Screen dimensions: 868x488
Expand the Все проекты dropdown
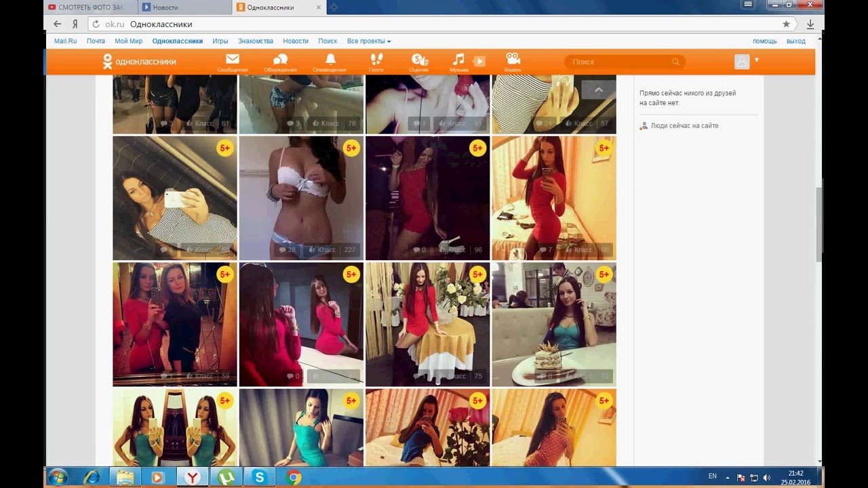pos(369,41)
